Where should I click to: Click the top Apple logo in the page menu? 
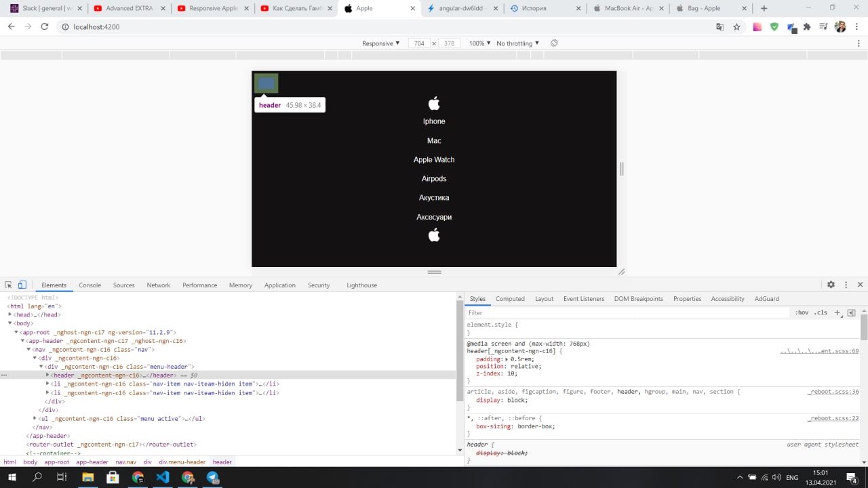(x=434, y=103)
